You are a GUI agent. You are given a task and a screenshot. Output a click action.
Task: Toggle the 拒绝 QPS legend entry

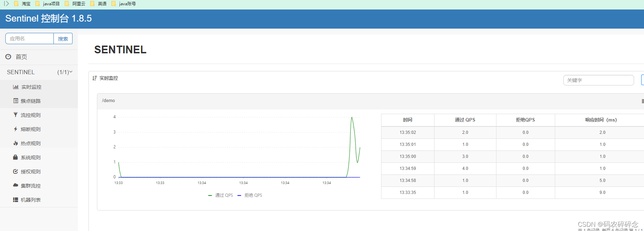click(250, 195)
